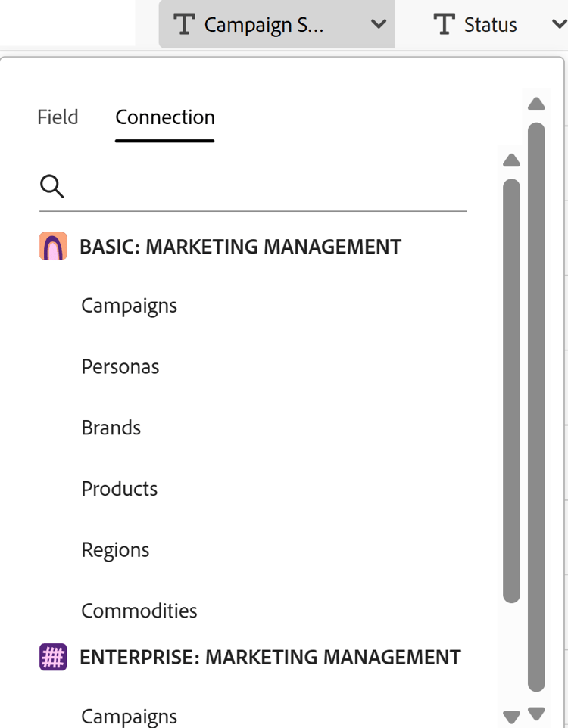Screen dimensions: 568x728
Task: Click the Enterprise Marketing Management workspace icon
Action: tap(53, 657)
